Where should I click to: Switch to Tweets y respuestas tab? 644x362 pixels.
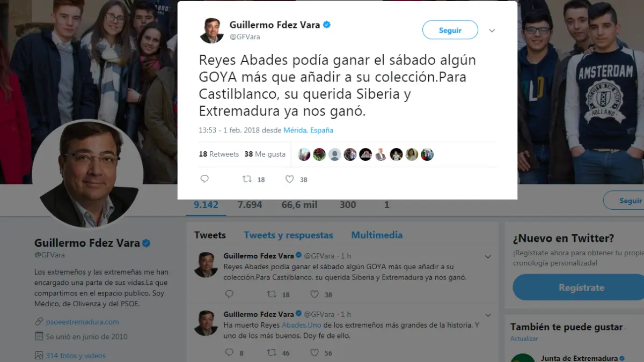[288, 235]
